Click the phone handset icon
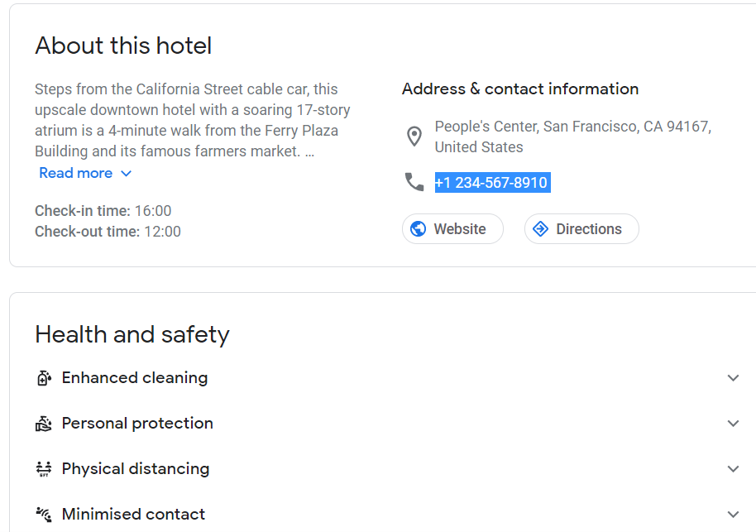 coord(414,182)
